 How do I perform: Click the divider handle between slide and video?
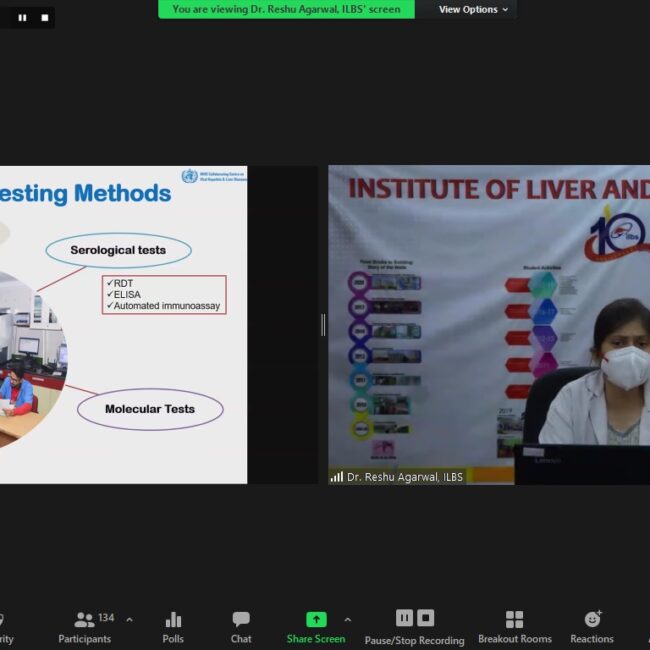pyautogui.click(x=322, y=324)
